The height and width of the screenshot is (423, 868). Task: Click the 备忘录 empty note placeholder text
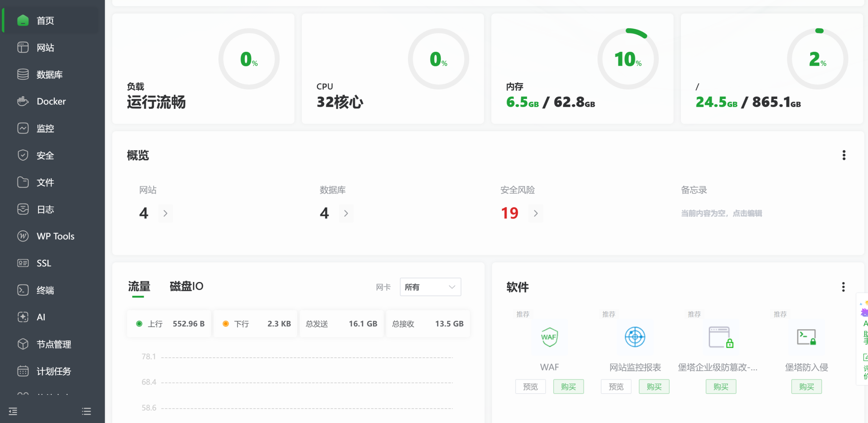[x=722, y=213]
